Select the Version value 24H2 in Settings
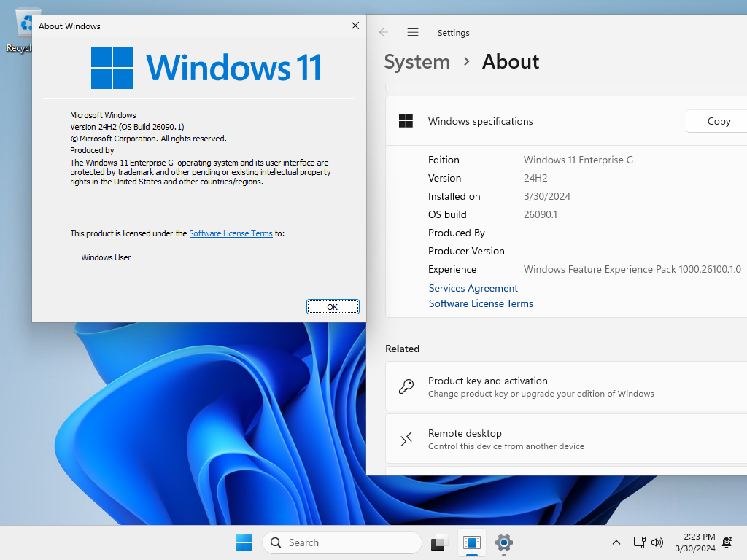Viewport: 747px width, 560px height. click(x=535, y=178)
